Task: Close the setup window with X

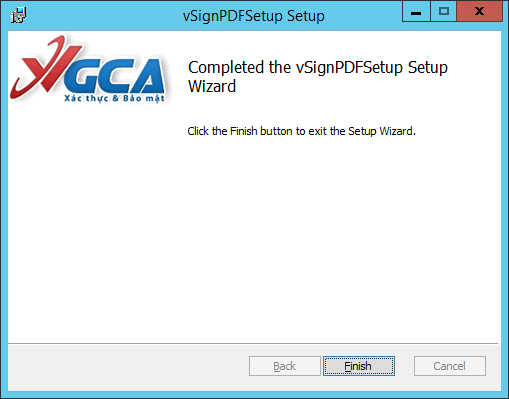Action: coord(479,11)
